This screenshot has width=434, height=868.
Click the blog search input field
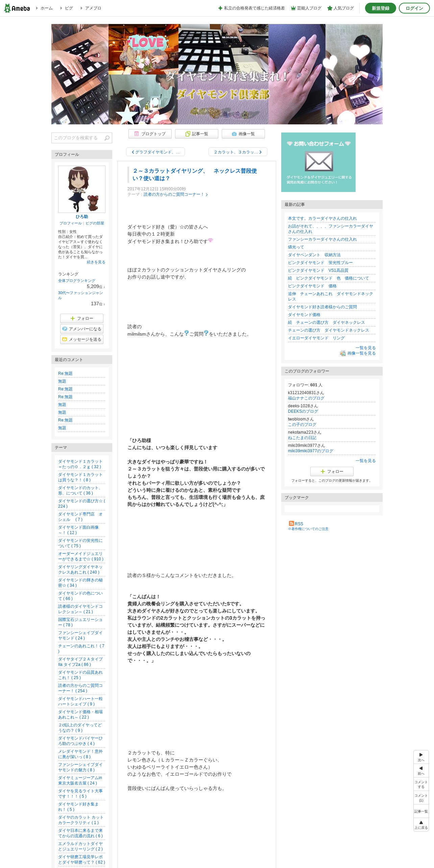click(x=78, y=138)
